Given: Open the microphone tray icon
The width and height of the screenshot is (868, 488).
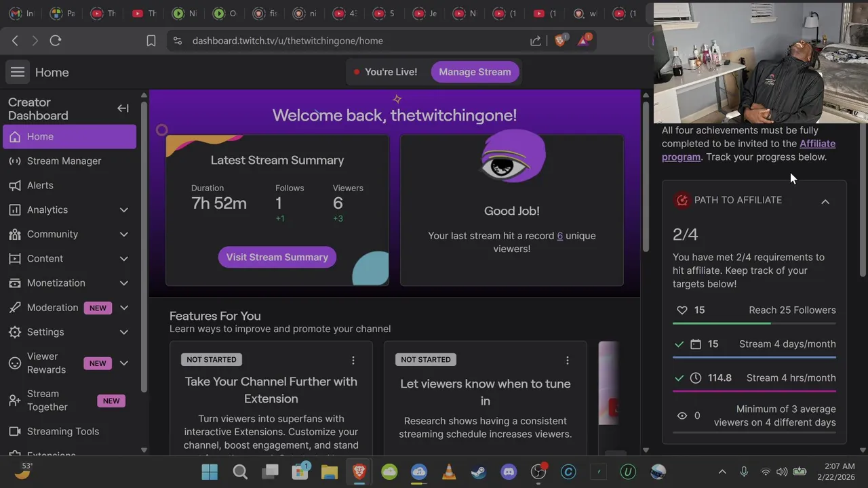Looking at the screenshot, I should pos(744,472).
